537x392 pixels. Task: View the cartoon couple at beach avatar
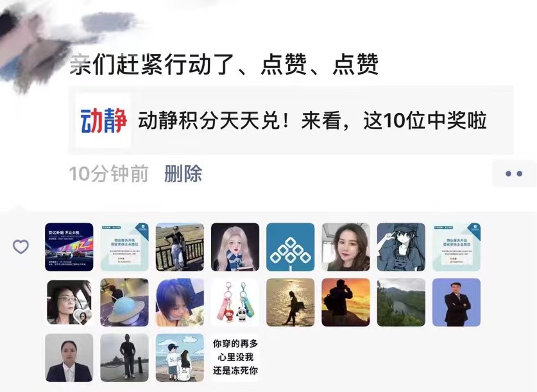click(x=180, y=357)
